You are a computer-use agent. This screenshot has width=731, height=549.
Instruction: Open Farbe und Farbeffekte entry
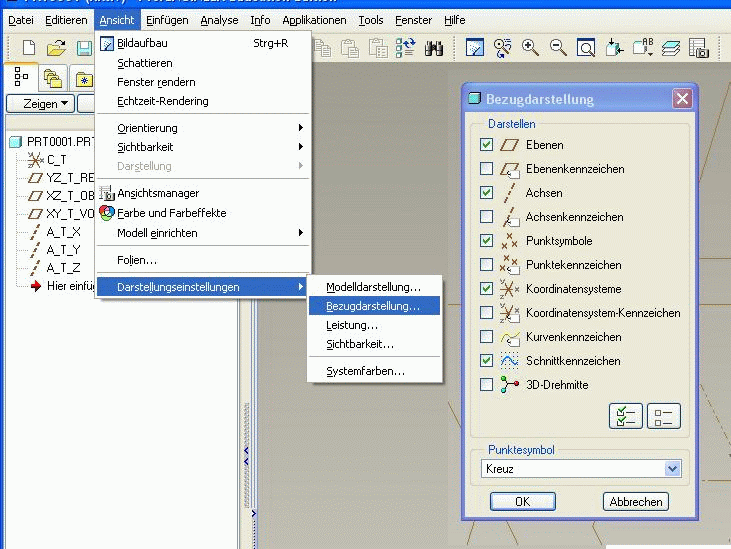point(203,213)
